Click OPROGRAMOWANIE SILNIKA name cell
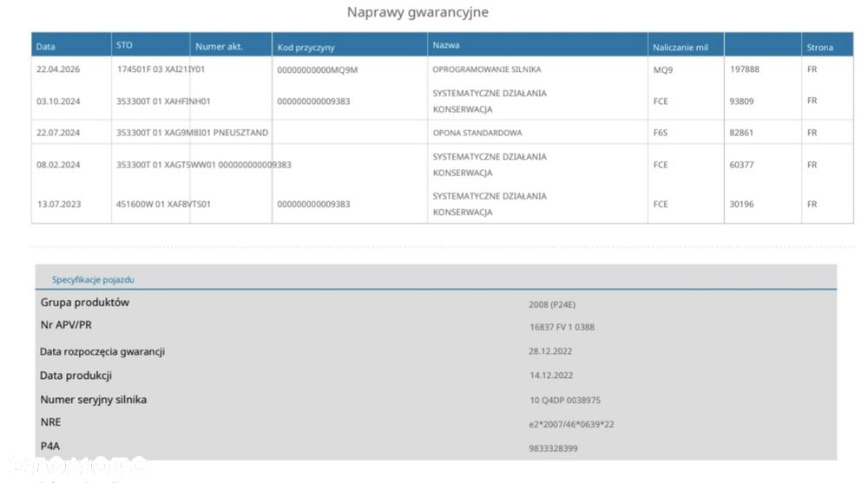 (x=487, y=69)
